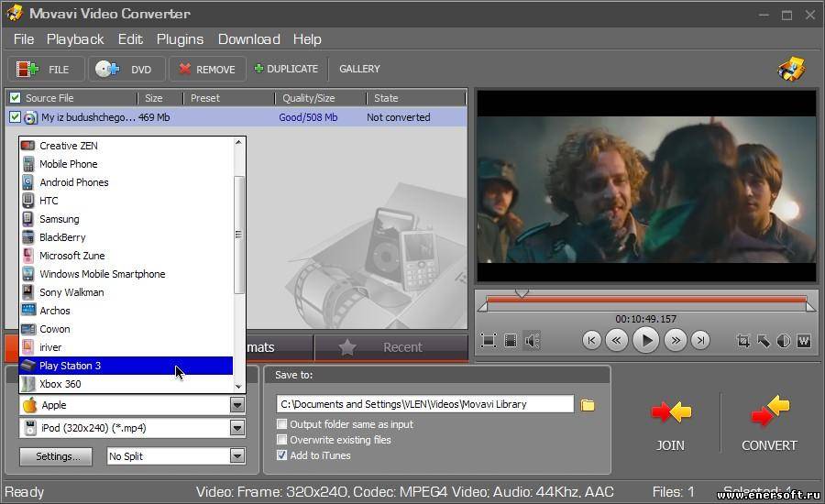
Task: Choose Windows Mobile Smartphone from list
Action: click(126, 274)
